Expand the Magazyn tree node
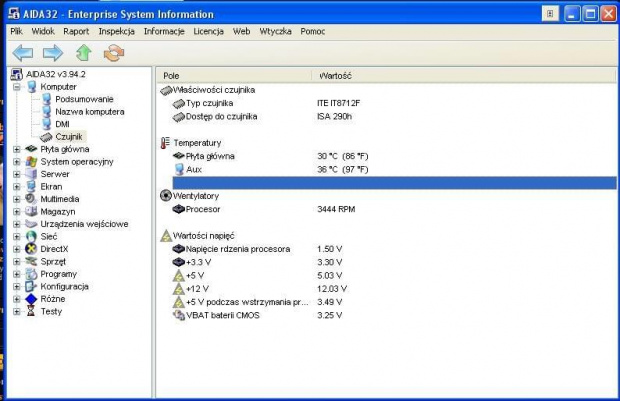Image resolution: width=620 pixels, height=401 pixels. (x=17, y=212)
